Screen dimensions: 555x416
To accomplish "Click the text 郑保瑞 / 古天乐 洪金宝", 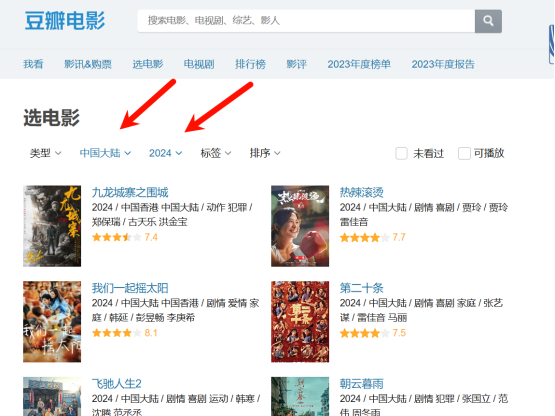I will pyautogui.click(x=139, y=222).
